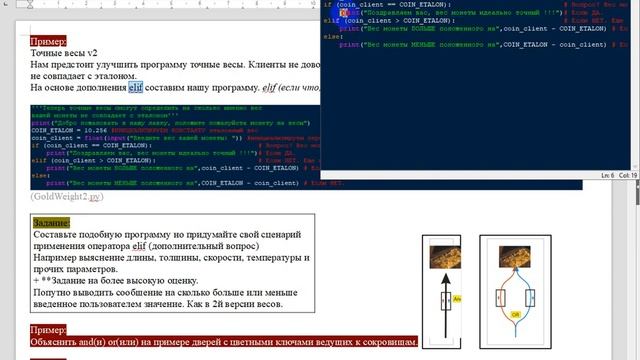Screen dimensions: 640x360
Task: Select the highlighted word elif in the document
Action: 136,87
